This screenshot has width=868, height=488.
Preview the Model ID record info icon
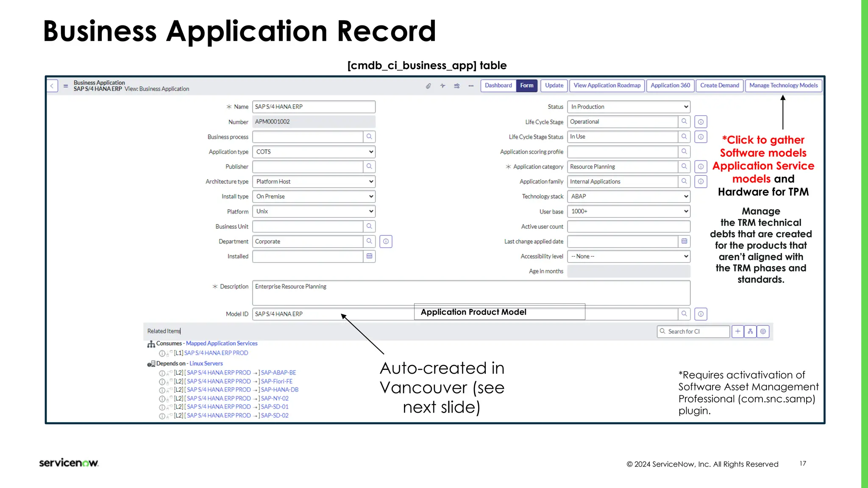[701, 314]
